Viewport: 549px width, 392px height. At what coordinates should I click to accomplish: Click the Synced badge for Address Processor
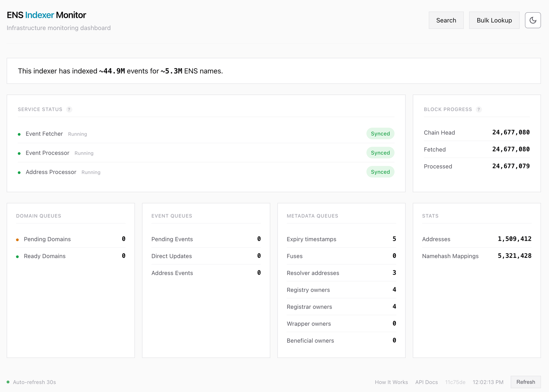pyautogui.click(x=380, y=172)
